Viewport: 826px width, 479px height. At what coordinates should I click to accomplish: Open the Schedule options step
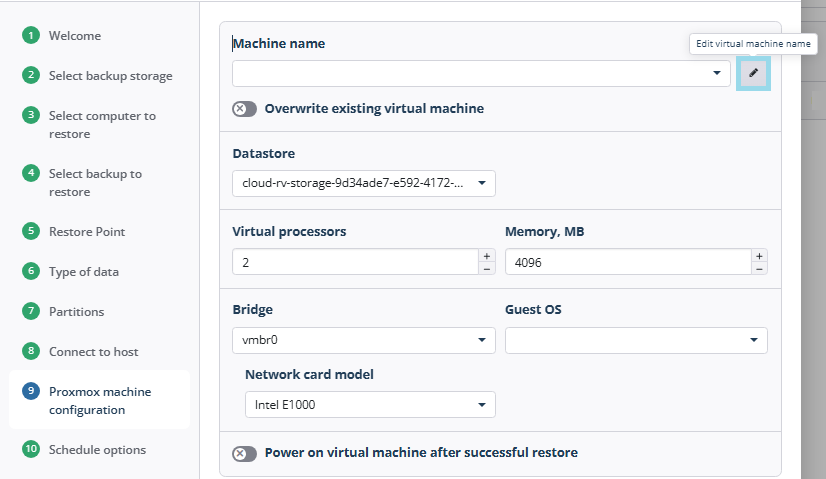click(x=97, y=450)
